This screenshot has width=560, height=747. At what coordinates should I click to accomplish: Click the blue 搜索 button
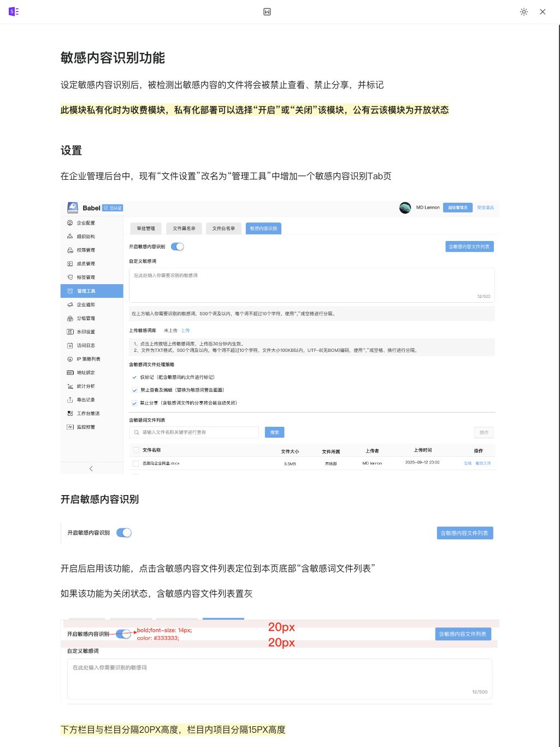(274, 432)
